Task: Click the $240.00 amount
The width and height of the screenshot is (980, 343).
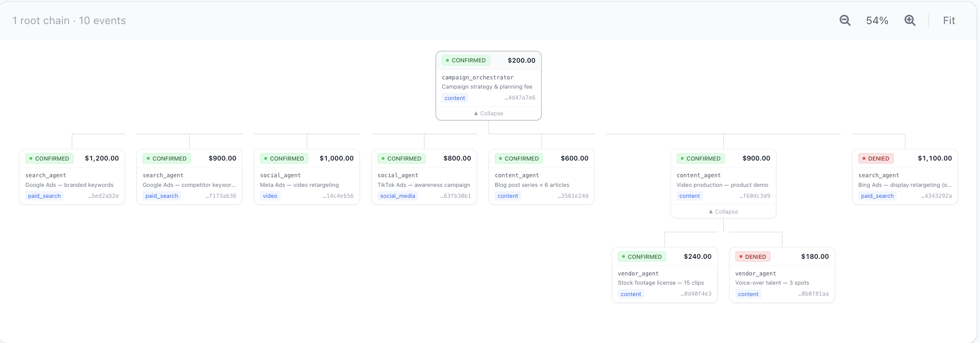Action: click(697, 257)
